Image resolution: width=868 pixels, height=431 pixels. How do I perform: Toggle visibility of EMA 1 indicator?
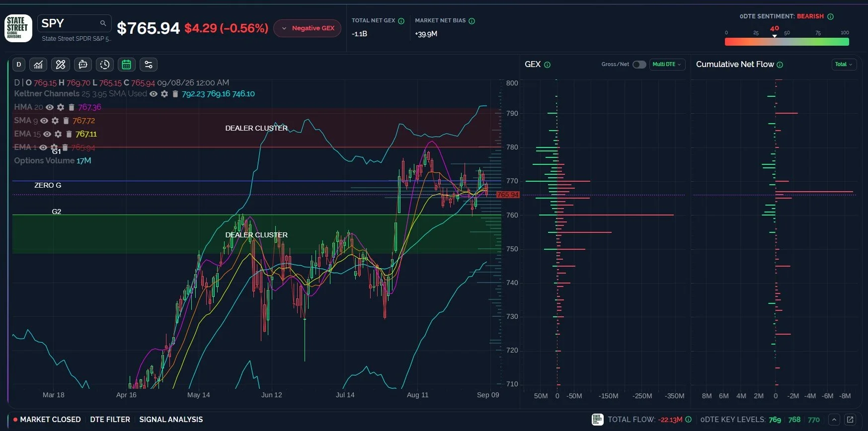[x=43, y=147]
